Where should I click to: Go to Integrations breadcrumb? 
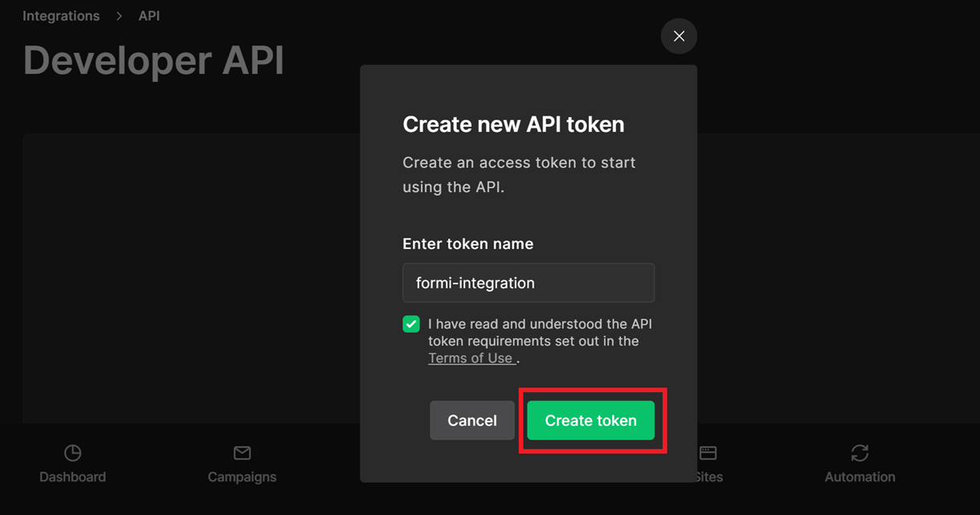tap(61, 16)
